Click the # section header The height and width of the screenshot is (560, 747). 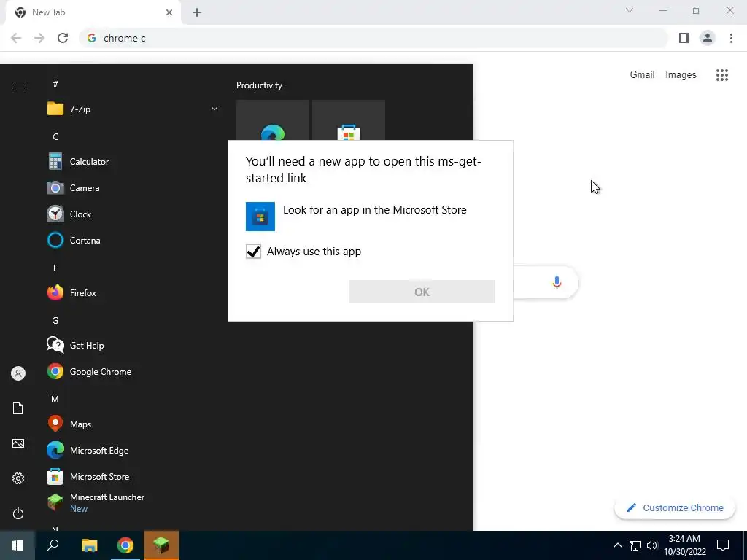coord(55,84)
